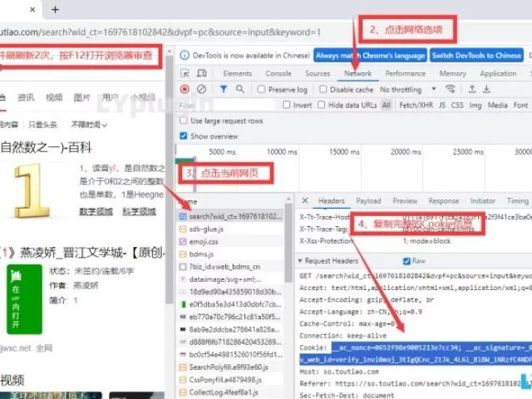The height and width of the screenshot is (399, 532).
Task: Uncheck the Raw headers checkbox
Action: point(406,261)
